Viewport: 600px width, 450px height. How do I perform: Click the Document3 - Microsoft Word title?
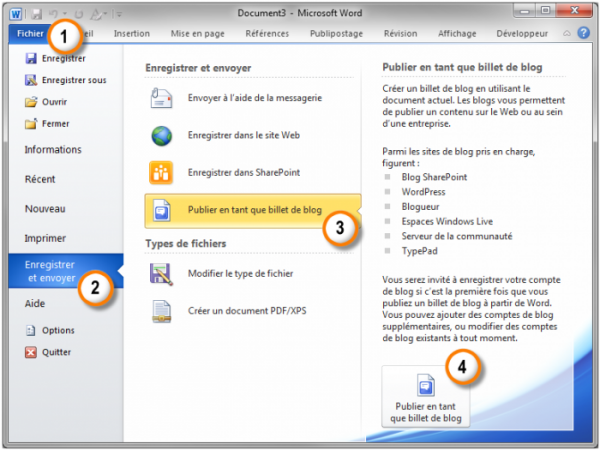tap(300, 13)
